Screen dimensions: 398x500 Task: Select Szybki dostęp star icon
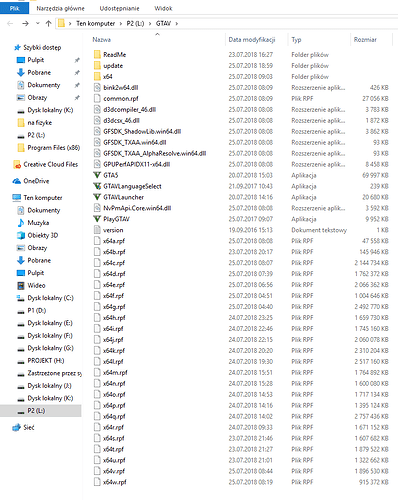[x=17, y=48]
